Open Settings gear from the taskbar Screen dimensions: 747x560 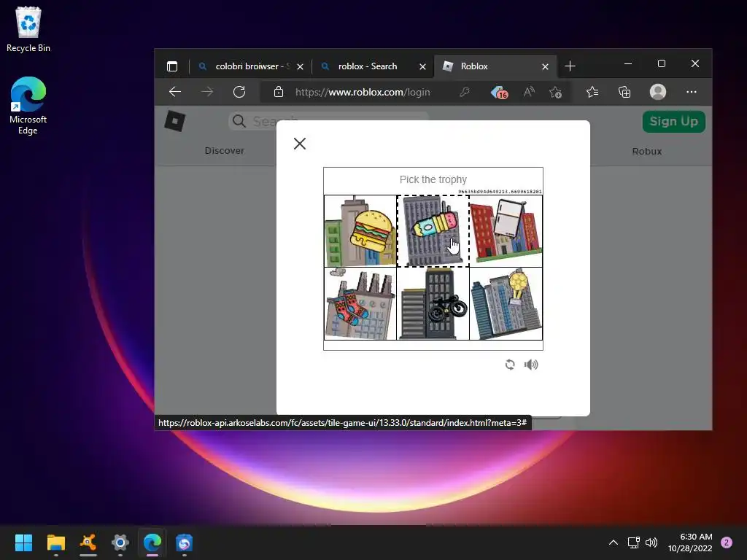click(x=120, y=542)
